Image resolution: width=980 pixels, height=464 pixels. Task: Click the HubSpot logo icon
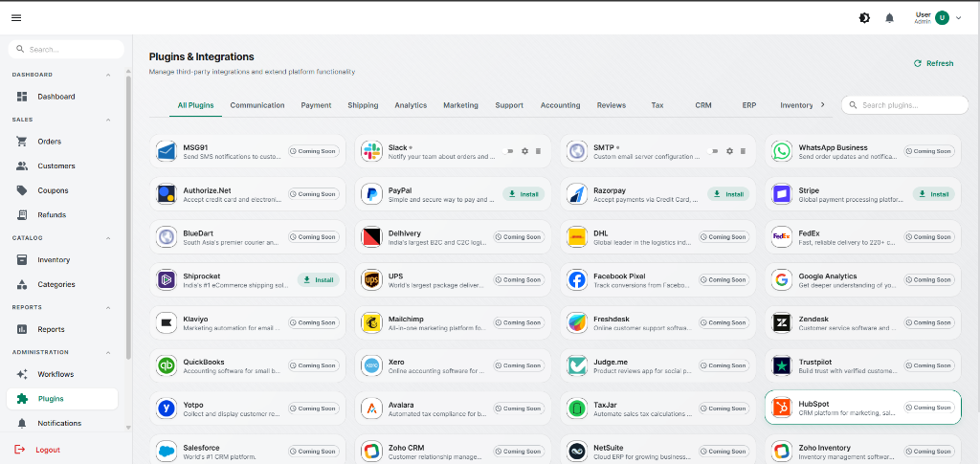[x=781, y=408]
